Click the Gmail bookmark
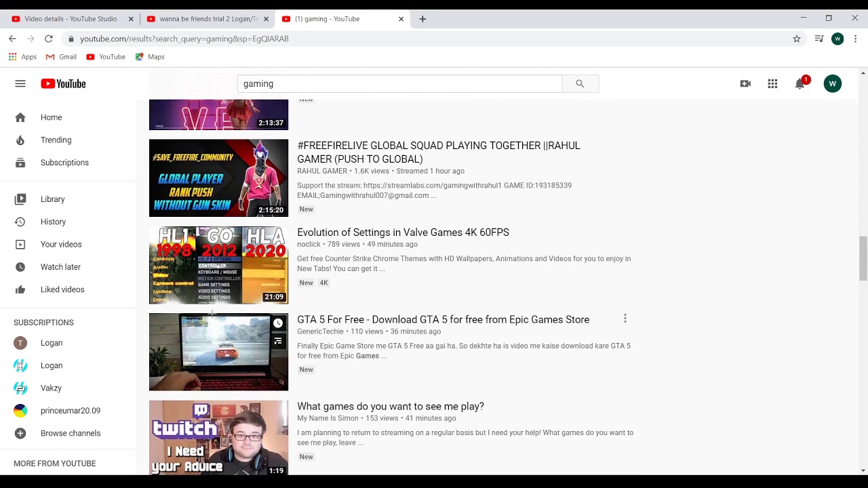Screen dimensions: 868x488 click(61, 57)
